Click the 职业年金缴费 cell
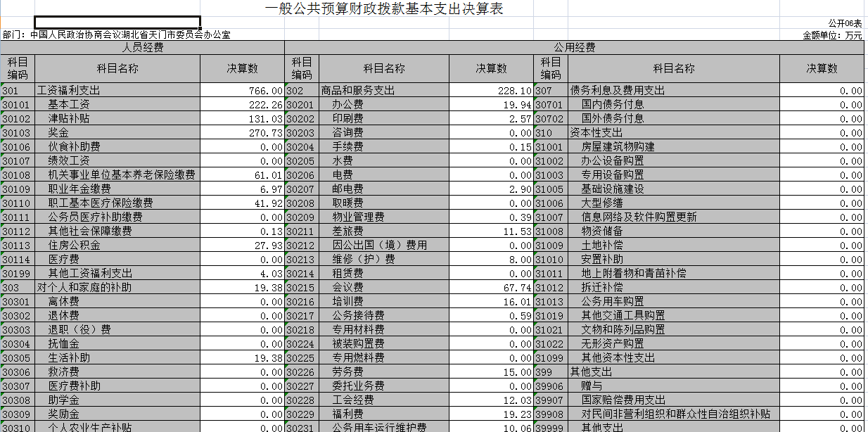This screenshot has height=432, width=868. pyautogui.click(x=117, y=189)
